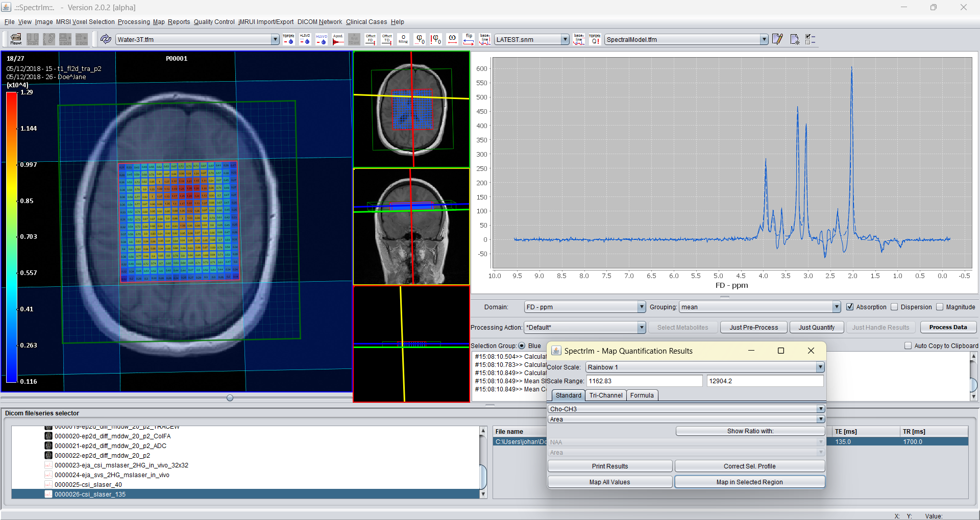Click the Offset TD icon

coord(387,39)
